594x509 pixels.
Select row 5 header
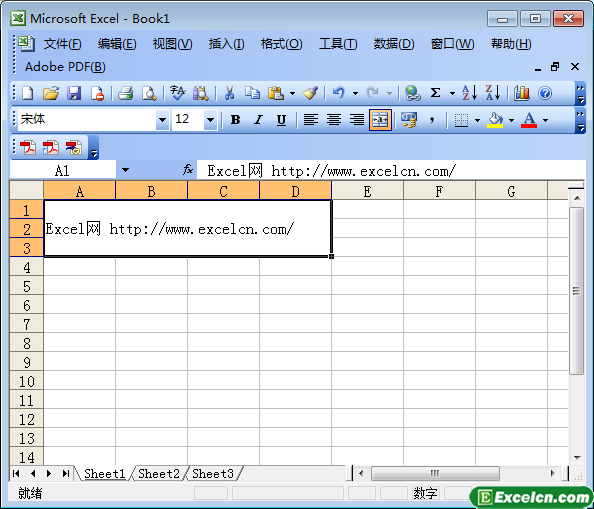(x=27, y=286)
